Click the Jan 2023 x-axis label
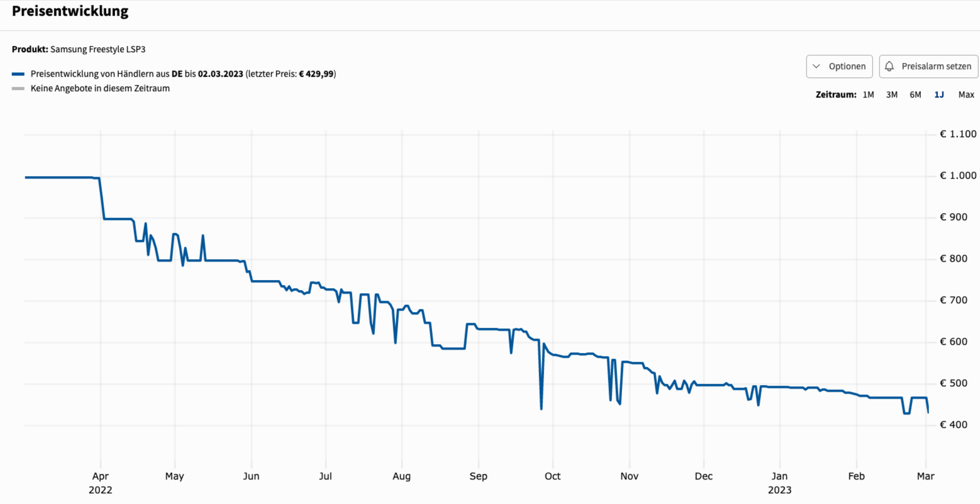Screen dimensions: 980x504 [779, 483]
